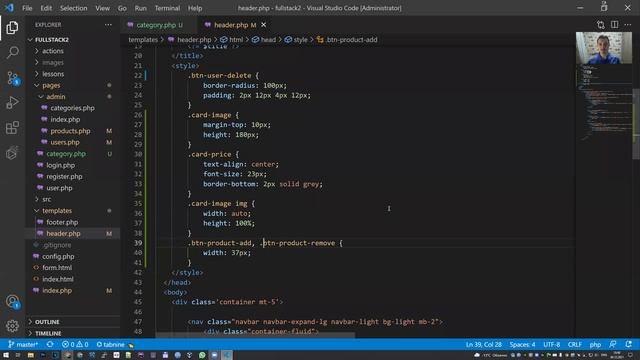This screenshot has height=360, width=640.
Task: Open the View menu
Action: pyautogui.click(x=102, y=8)
